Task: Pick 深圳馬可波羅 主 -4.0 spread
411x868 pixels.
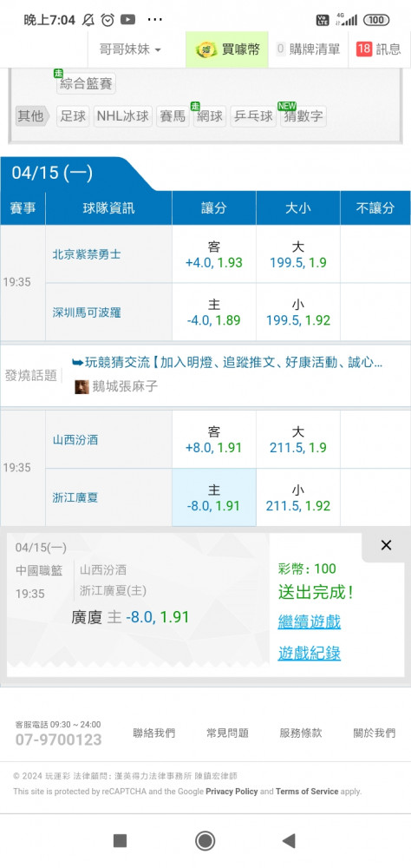Action: (214, 312)
